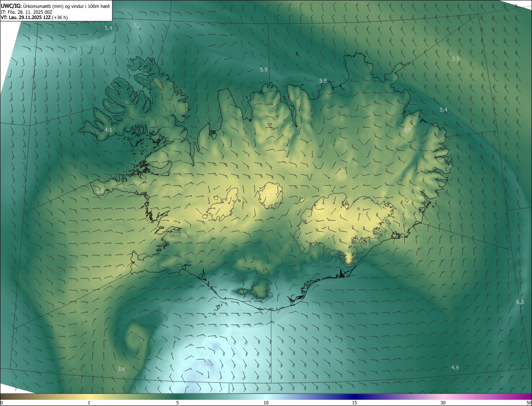The image size is (532, 406).
Task: Click the 5 tick on the colour scale
Action: click(x=177, y=403)
